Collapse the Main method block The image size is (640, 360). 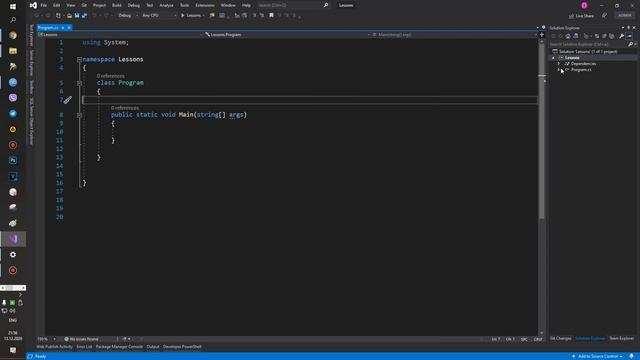click(x=79, y=115)
